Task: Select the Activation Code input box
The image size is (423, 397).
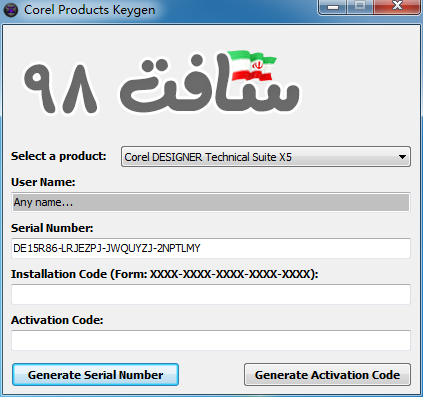Action: coord(211,340)
